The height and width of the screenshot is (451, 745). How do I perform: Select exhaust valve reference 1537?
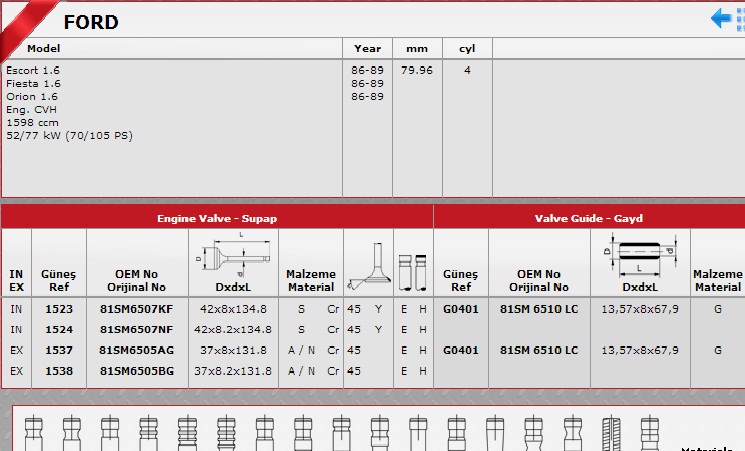[x=58, y=350]
